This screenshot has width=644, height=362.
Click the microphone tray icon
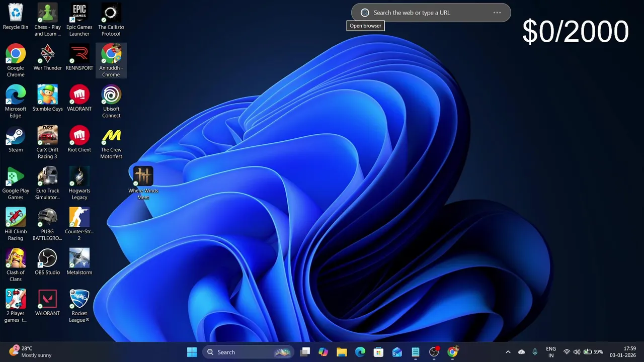tap(535, 352)
